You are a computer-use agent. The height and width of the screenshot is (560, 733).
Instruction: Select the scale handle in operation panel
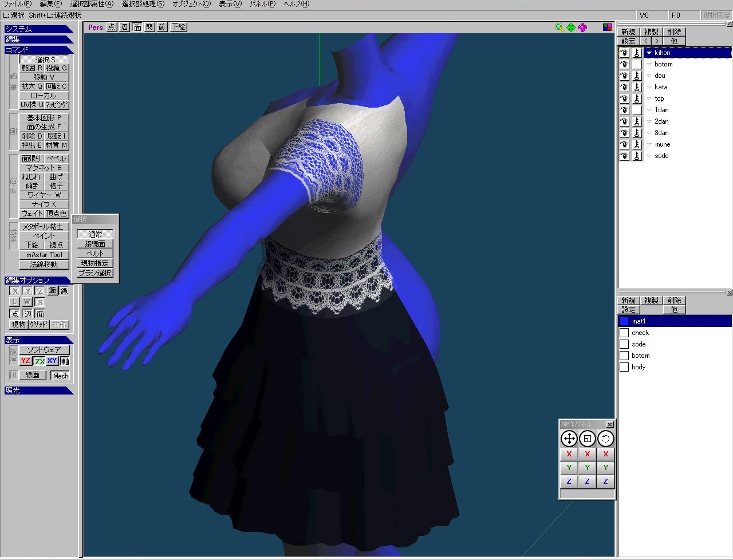[587, 439]
